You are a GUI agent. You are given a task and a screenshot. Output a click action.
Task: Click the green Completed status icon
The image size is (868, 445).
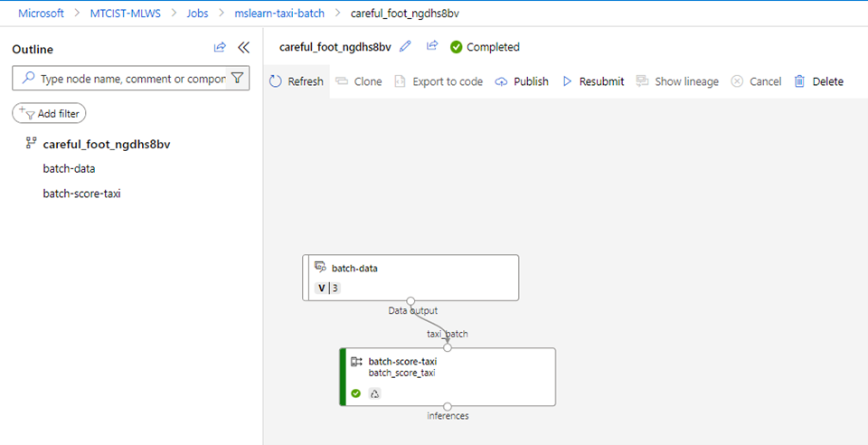pos(456,47)
